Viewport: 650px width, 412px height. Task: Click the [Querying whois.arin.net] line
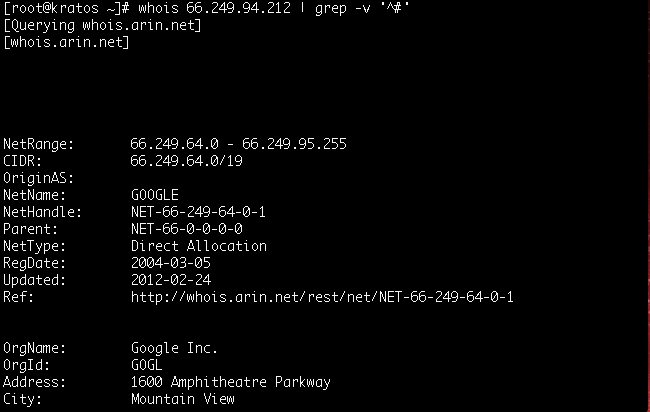[x=102, y=25]
